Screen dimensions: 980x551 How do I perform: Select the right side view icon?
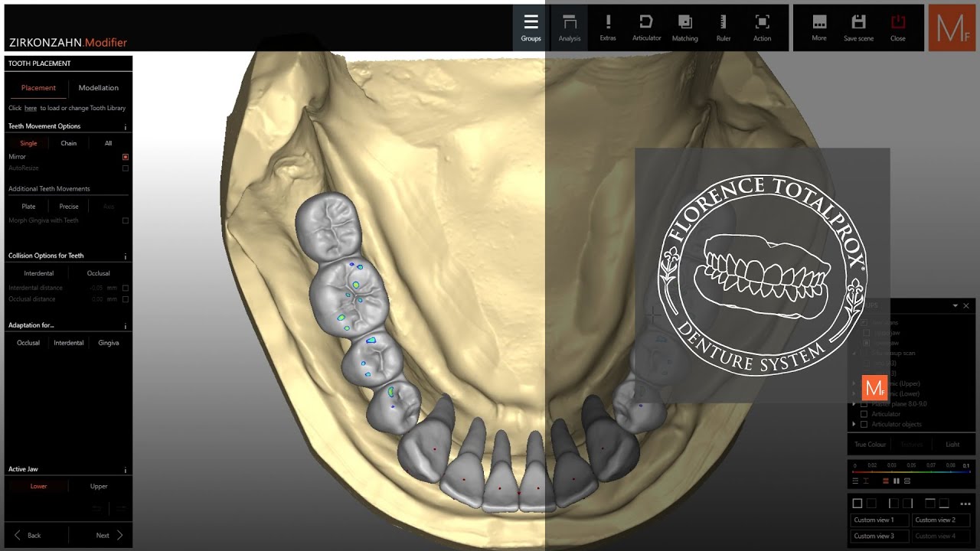[907, 503]
